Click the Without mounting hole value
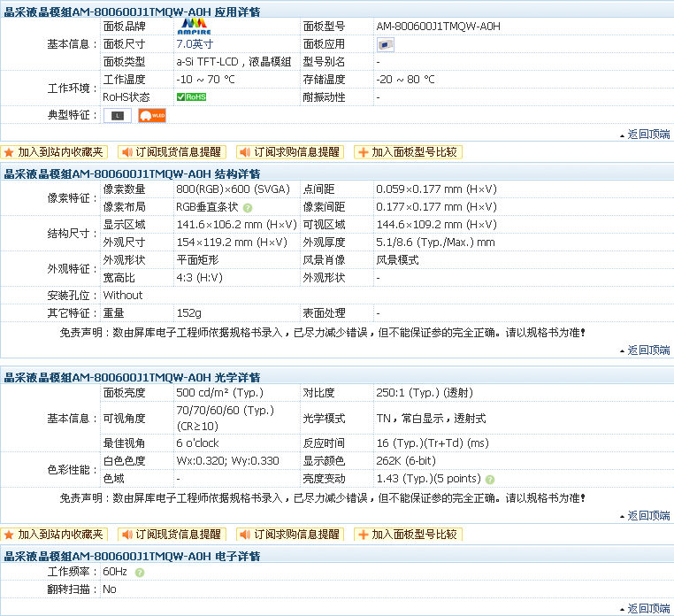 pyautogui.click(x=123, y=295)
